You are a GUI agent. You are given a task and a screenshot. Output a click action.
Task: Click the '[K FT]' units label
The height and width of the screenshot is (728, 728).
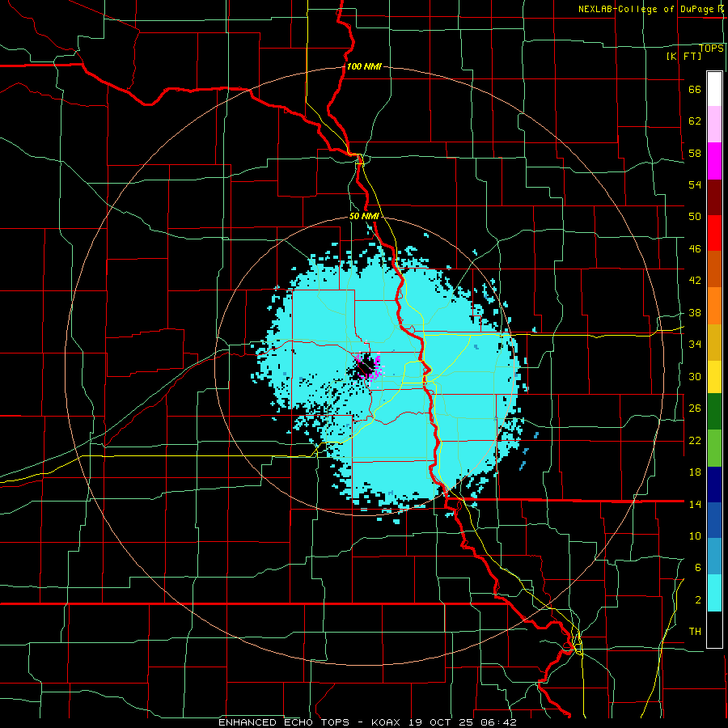pos(684,57)
